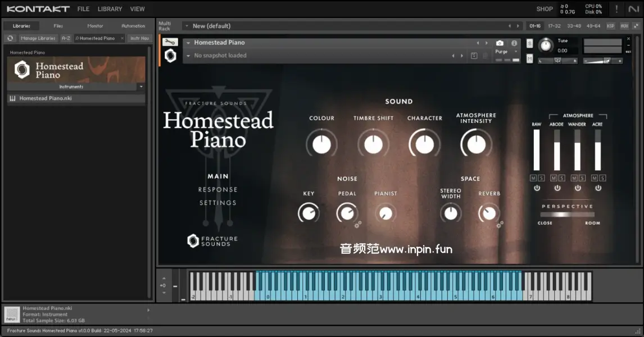Click the Reverb settings gear icon
This screenshot has height=337, width=644.
[500, 225]
